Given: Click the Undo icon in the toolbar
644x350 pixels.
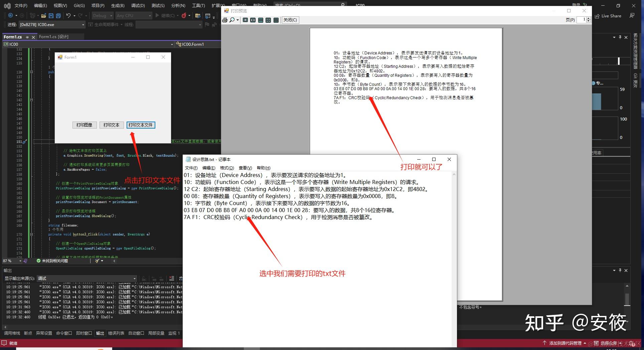Looking at the screenshot, I should tap(67, 15).
